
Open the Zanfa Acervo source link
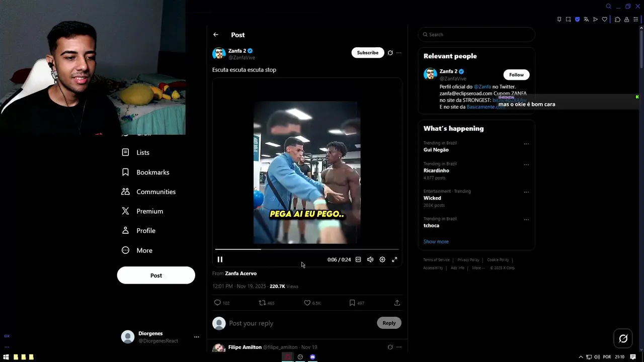click(240, 274)
